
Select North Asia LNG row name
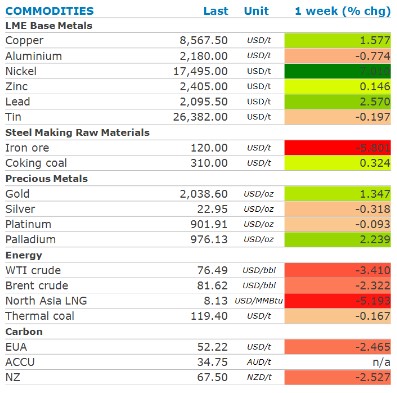[x=46, y=301]
